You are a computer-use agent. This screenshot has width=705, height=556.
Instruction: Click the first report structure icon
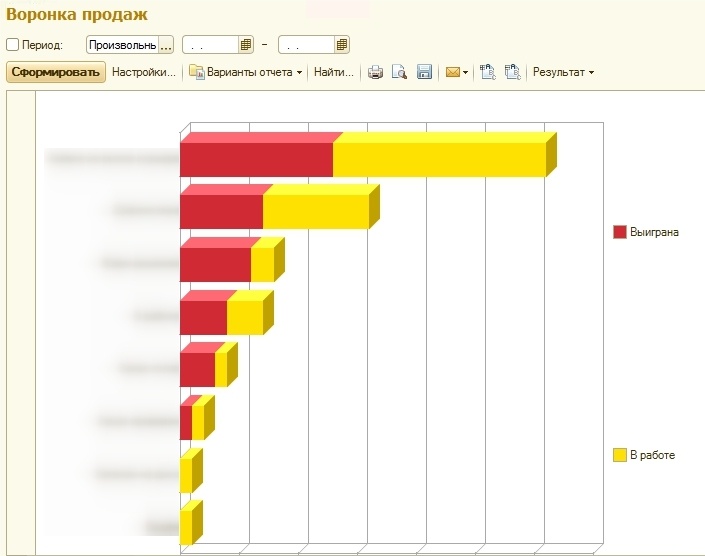click(488, 72)
